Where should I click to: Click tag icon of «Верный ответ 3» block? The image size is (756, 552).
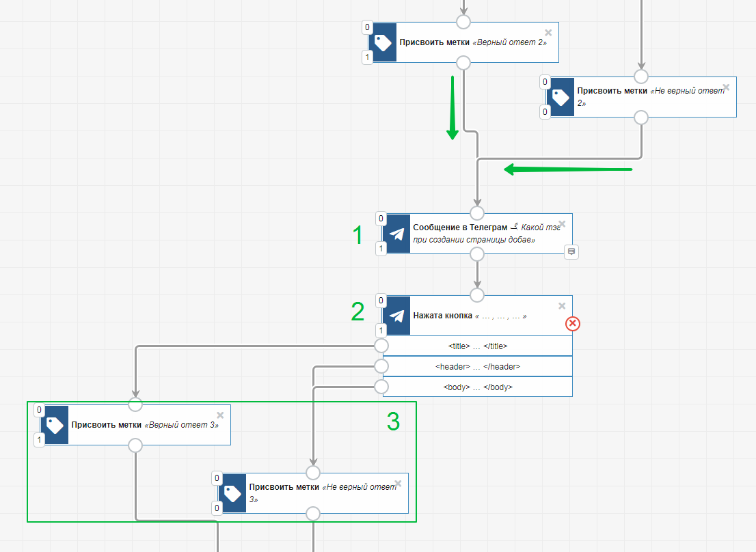tap(55, 425)
